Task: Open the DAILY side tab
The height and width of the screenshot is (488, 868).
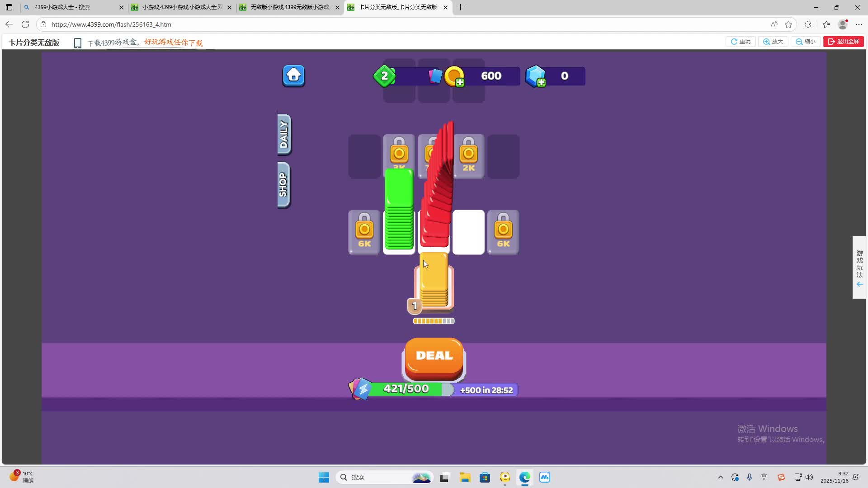Action: click(x=284, y=134)
